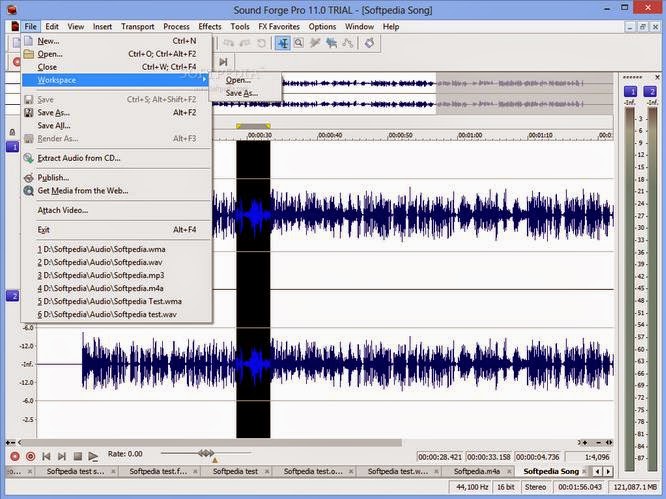Image resolution: width=666 pixels, height=499 pixels.
Task: Click horizontal waveform scrollbar
Action: [212, 443]
